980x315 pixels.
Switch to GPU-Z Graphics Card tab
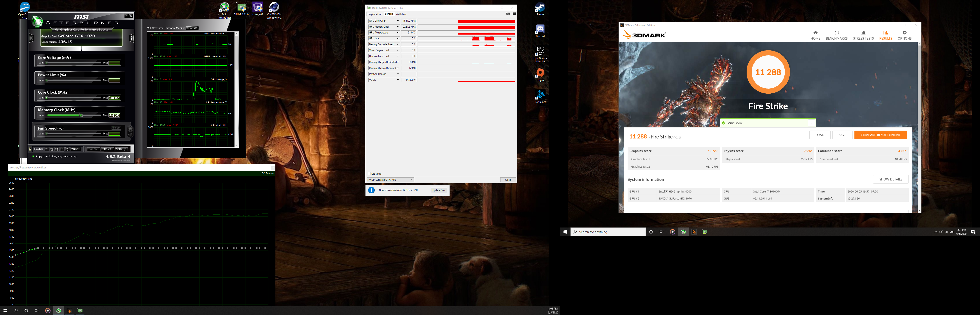375,14
